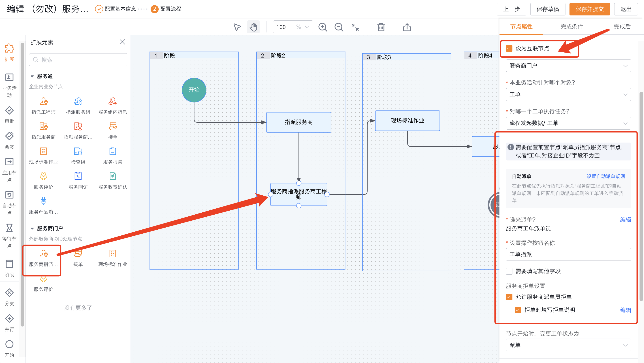
Task: Select the 服务回访 node icon
Action: 78,176
